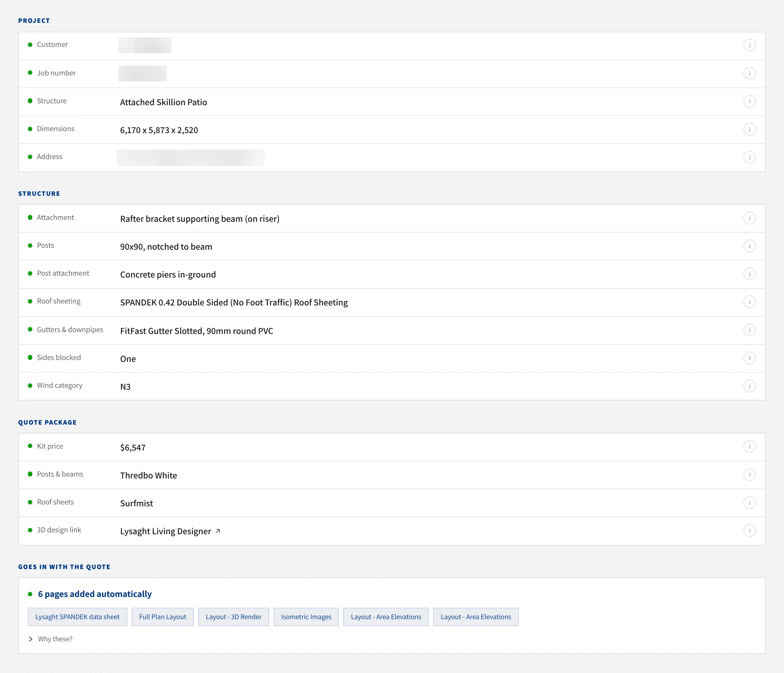Open info icon next to Posts
784x673 pixels.
click(749, 246)
